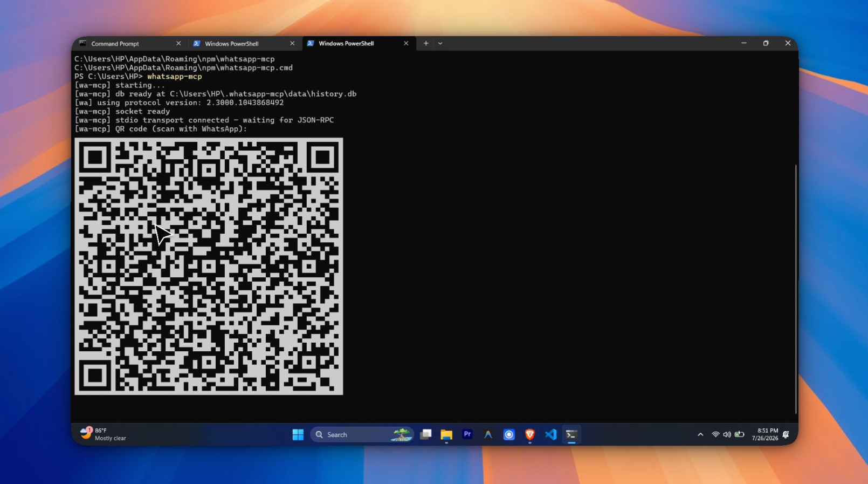Click the first npm\whatsapp-mcp path line
The width and height of the screenshot is (868, 484).
point(175,59)
